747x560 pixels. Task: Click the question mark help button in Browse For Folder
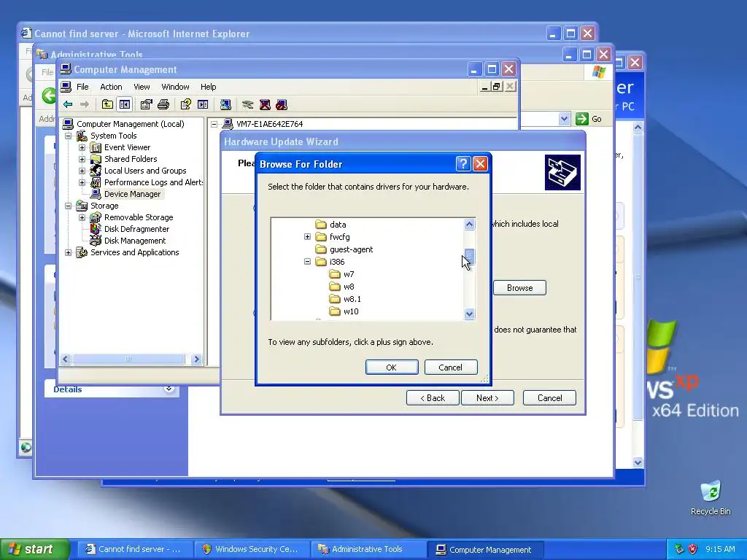coord(463,164)
